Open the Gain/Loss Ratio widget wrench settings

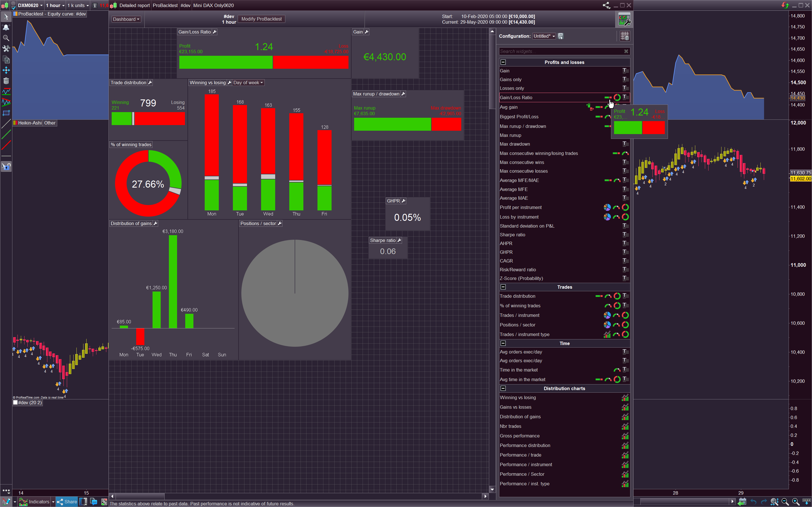tap(215, 32)
